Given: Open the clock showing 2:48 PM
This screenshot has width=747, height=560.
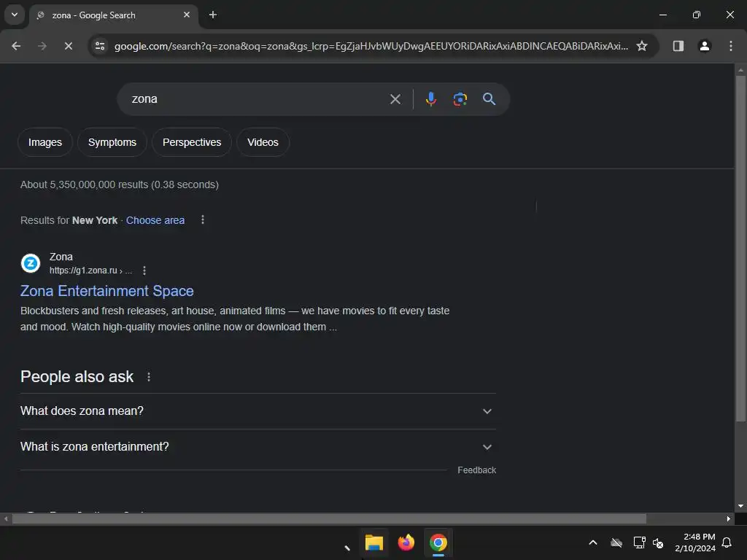Looking at the screenshot, I should click(695, 542).
